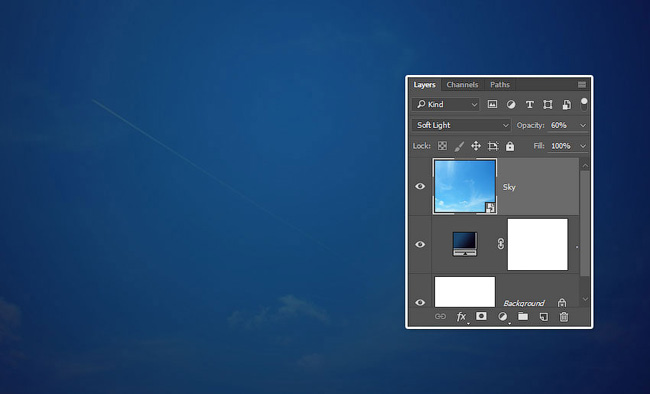This screenshot has height=394, width=650.
Task: Filter for adjustment layers icon
Action: [x=511, y=105]
